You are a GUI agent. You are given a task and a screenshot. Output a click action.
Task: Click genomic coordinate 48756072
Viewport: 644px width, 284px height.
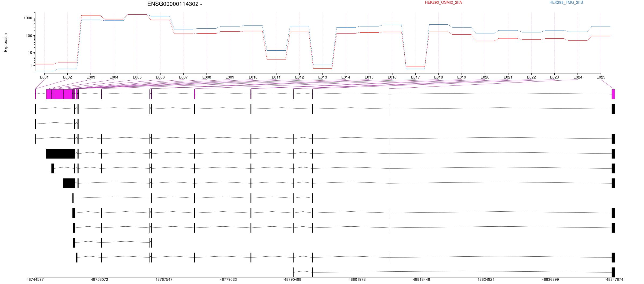pos(100,279)
